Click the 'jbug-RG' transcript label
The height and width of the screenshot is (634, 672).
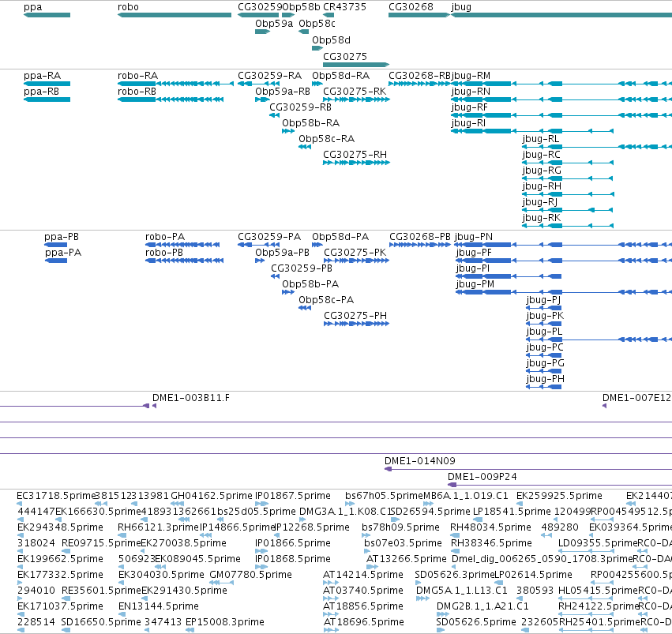point(542,171)
